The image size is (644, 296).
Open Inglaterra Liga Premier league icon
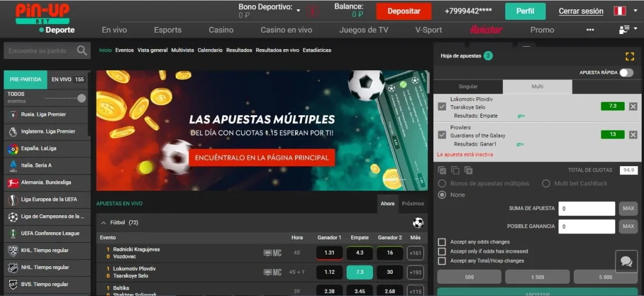tap(13, 132)
